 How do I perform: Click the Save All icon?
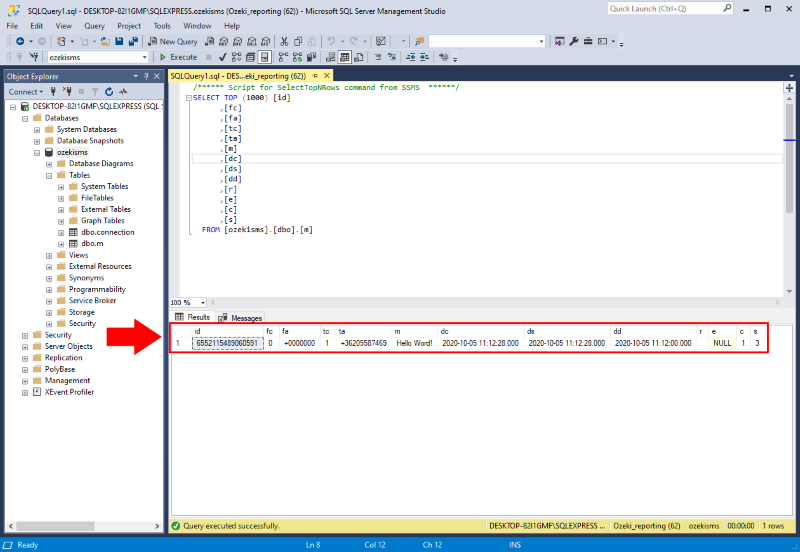133,41
